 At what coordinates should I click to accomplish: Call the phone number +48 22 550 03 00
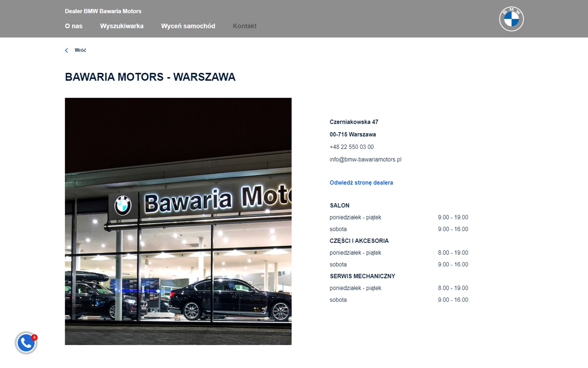click(351, 147)
